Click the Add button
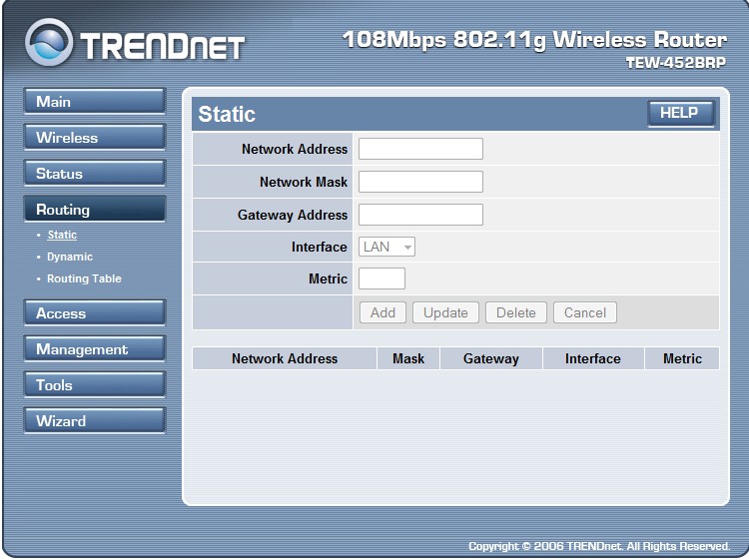Viewport: 749px width, 560px height. point(382,312)
